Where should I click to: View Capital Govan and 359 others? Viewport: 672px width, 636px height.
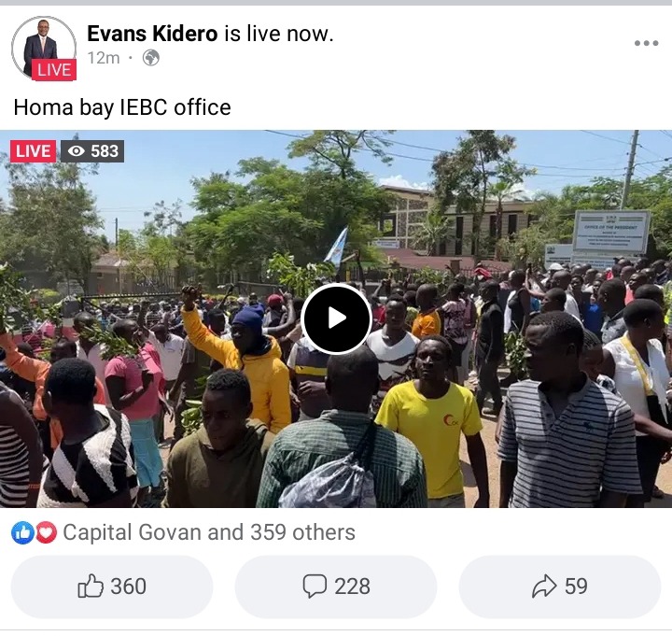pos(209,532)
